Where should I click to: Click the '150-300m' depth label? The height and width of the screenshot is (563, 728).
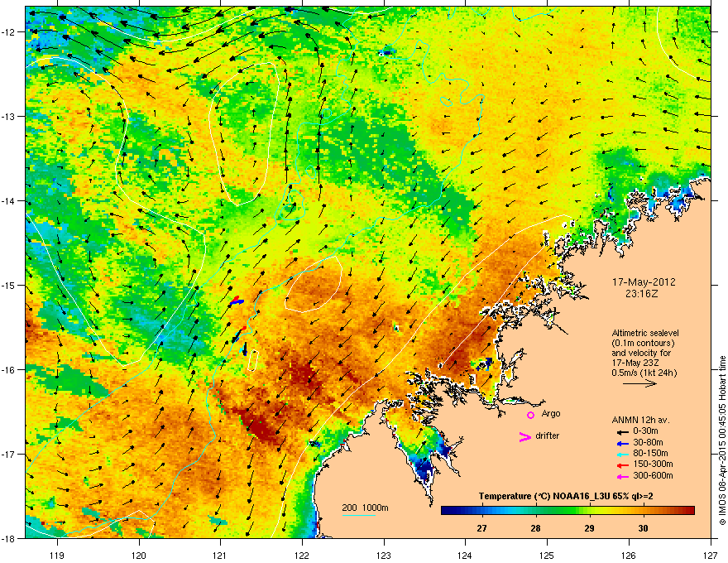point(654,464)
